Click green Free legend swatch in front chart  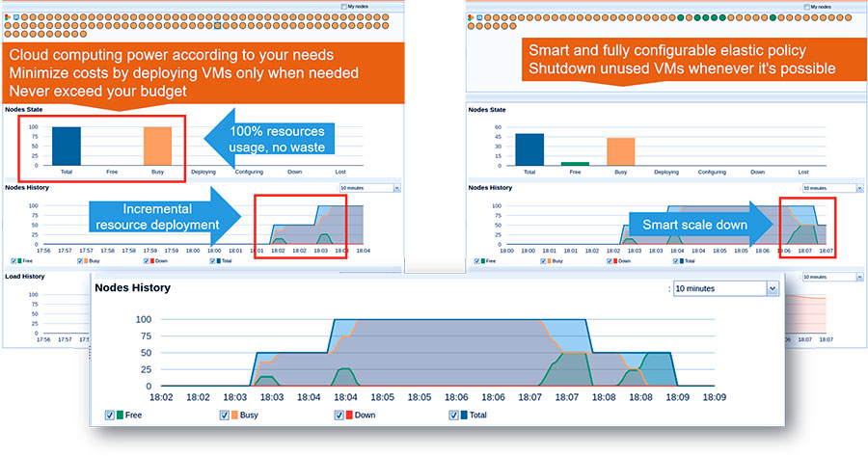click(x=121, y=416)
